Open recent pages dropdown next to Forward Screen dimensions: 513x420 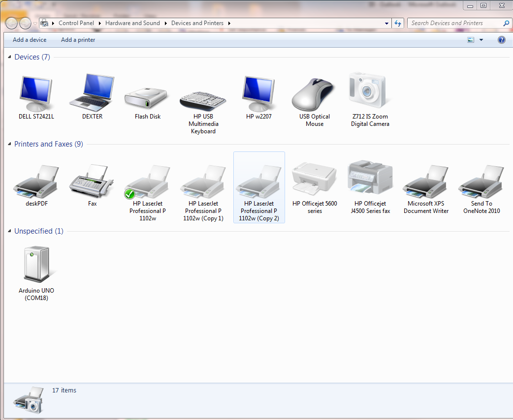35,24
